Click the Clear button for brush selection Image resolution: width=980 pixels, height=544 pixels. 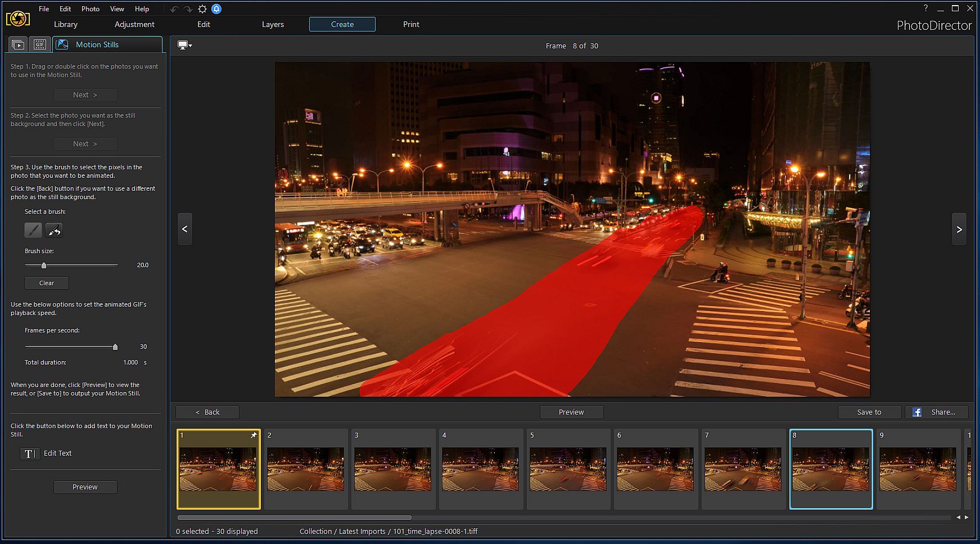[47, 283]
